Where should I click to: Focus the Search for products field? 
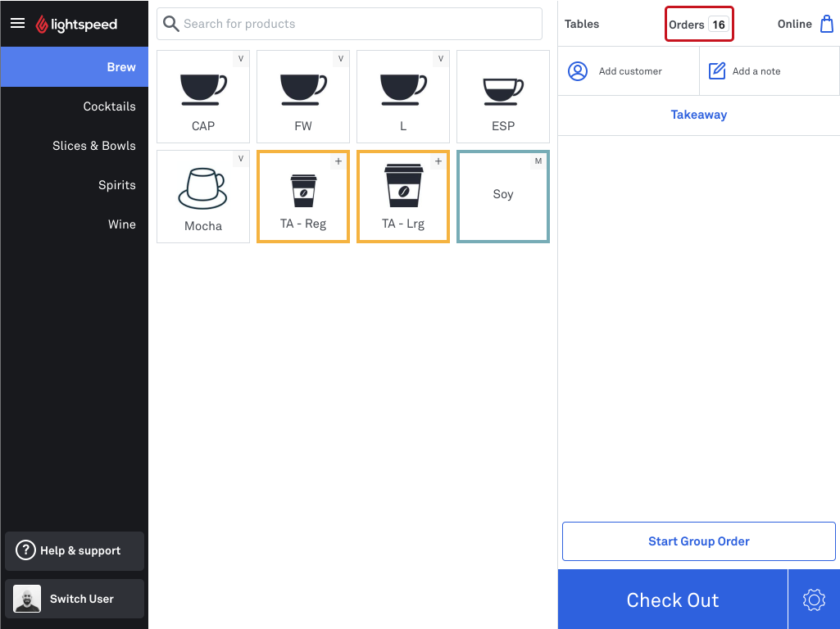(x=349, y=24)
